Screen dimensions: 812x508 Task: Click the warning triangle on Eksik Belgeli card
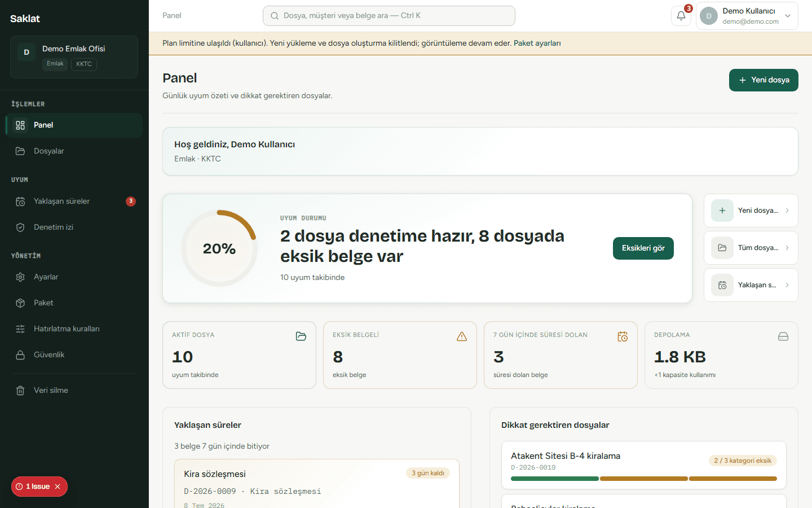click(462, 336)
